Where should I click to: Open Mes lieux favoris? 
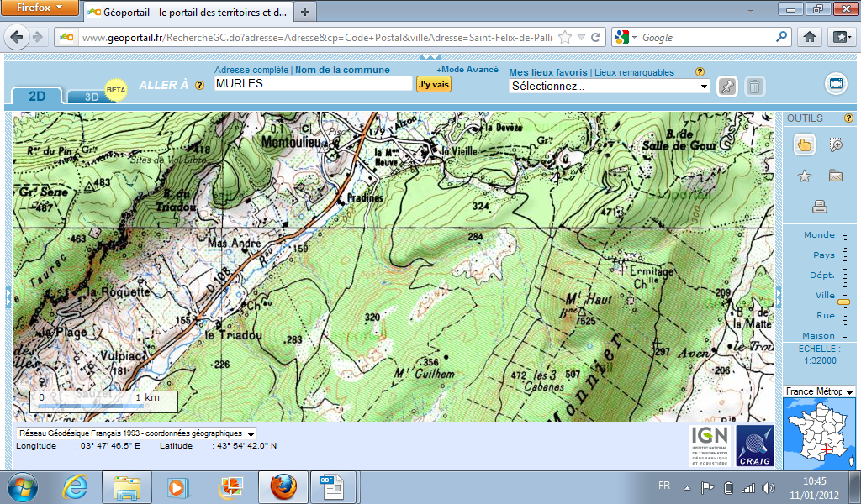(x=548, y=72)
